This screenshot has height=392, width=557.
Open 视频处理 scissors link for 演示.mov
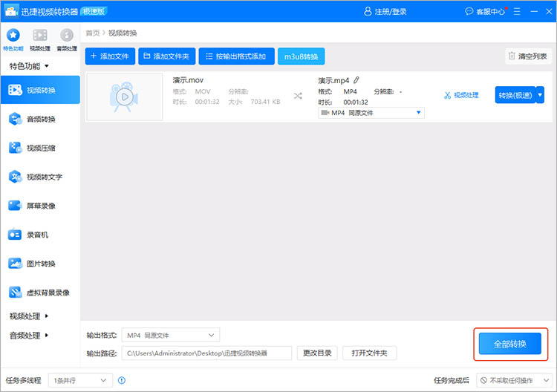[x=461, y=95]
